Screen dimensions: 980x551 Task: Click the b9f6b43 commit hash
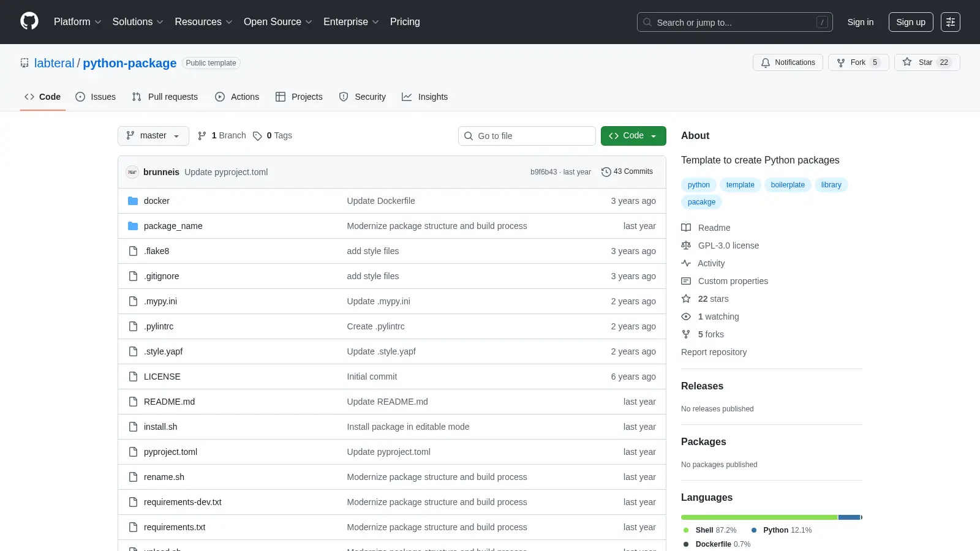544,172
